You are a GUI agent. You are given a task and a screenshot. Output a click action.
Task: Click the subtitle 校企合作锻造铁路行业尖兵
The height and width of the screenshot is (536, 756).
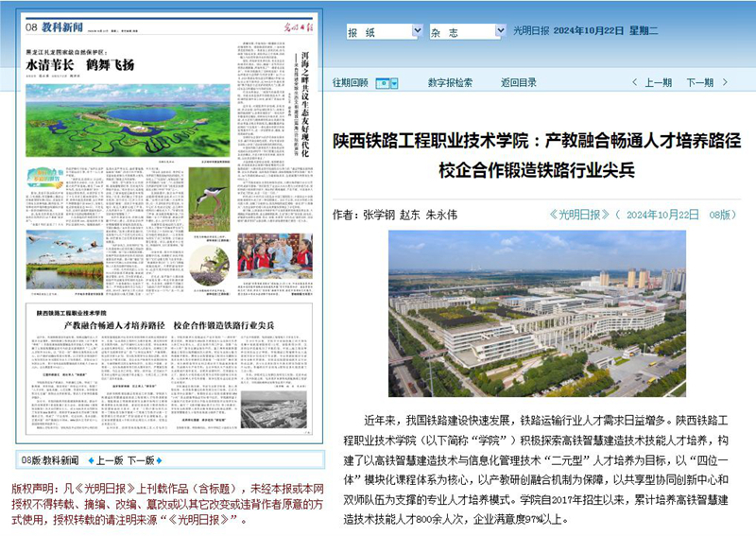[537, 170]
